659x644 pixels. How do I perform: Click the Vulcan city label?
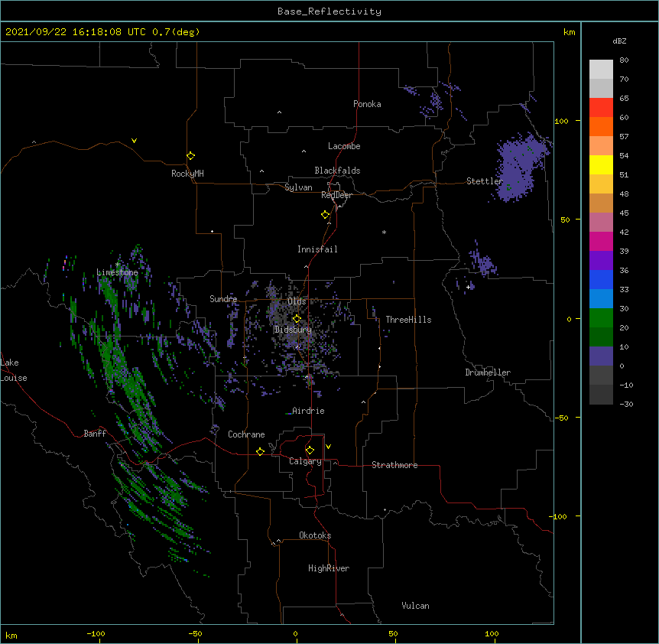tap(415, 606)
